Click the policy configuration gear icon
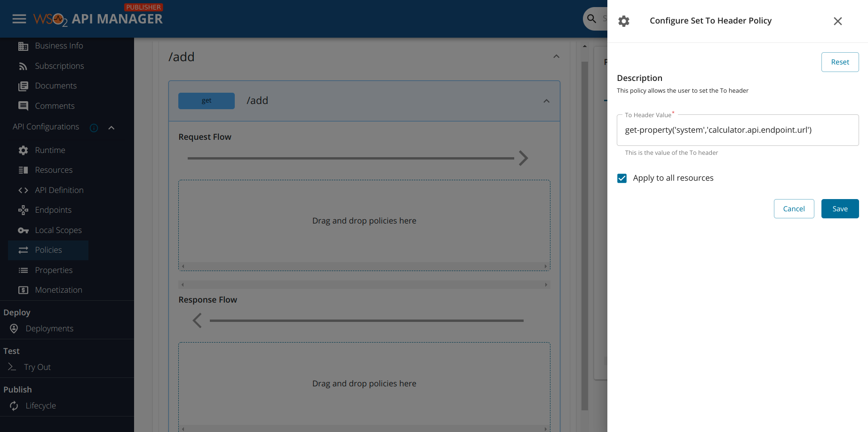Screen dimensions: 868x432 pyautogui.click(x=624, y=21)
